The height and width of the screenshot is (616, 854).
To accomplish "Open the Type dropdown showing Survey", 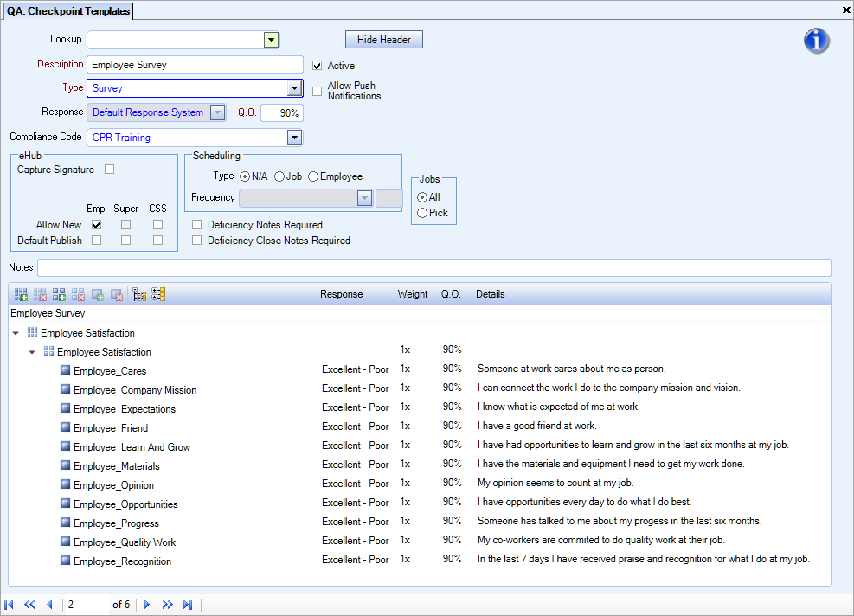I will (294, 87).
